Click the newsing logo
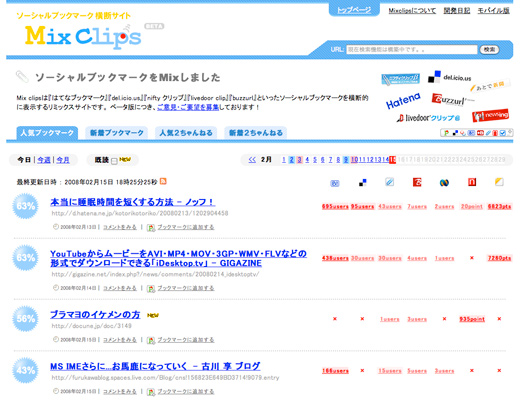Screen dimensions: 520x401 point(491,115)
